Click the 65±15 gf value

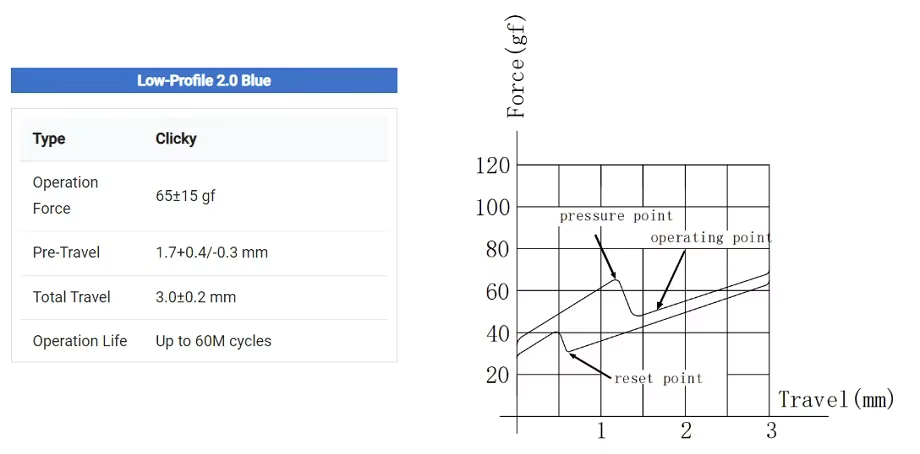pyautogui.click(x=185, y=196)
